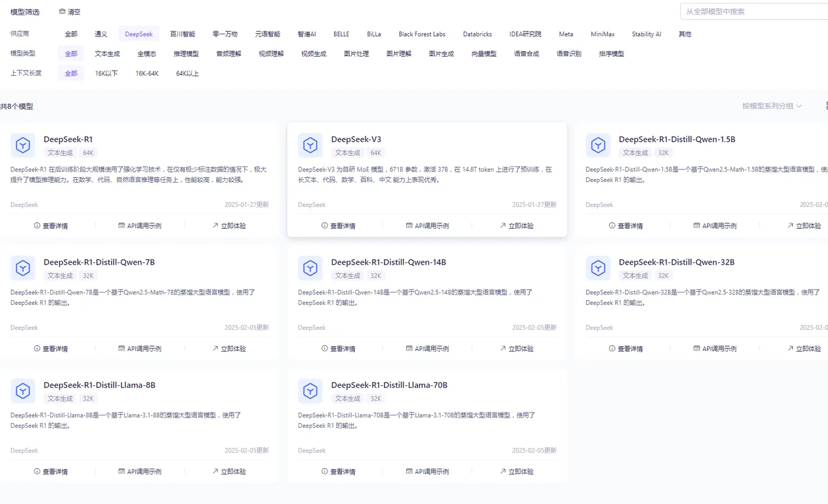Try DeepSeek-R1 now via 立即体验
This screenshot has width=828, height=504.
point(229,226)
